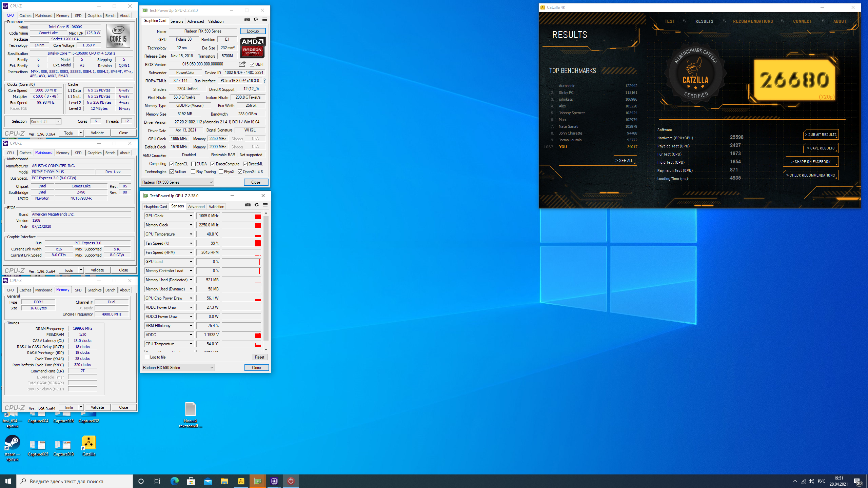
Task: Open volume control in system tray
Action: coord(811,481)
